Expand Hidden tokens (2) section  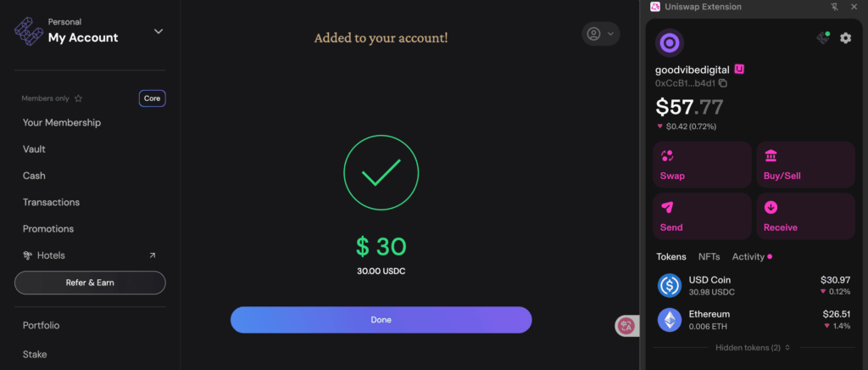pos(754,347)
